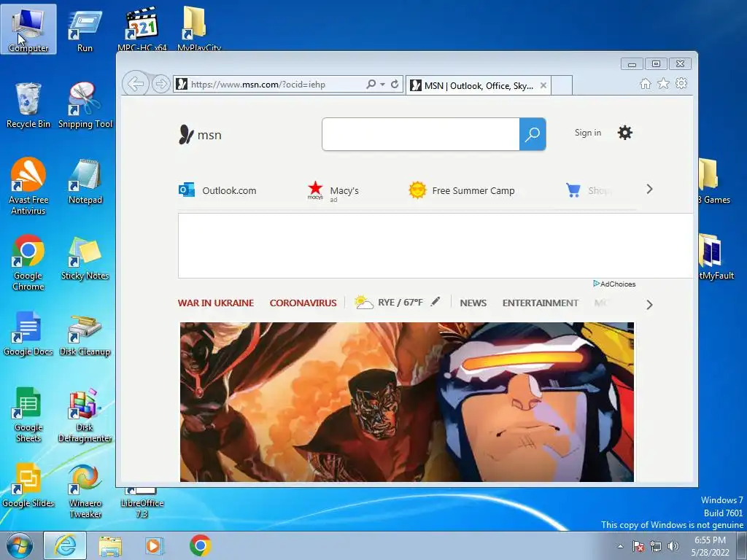Viewport: 747px width, 560px height.
Task: Open the Recycle Bin
Action: tap(28, 106)
